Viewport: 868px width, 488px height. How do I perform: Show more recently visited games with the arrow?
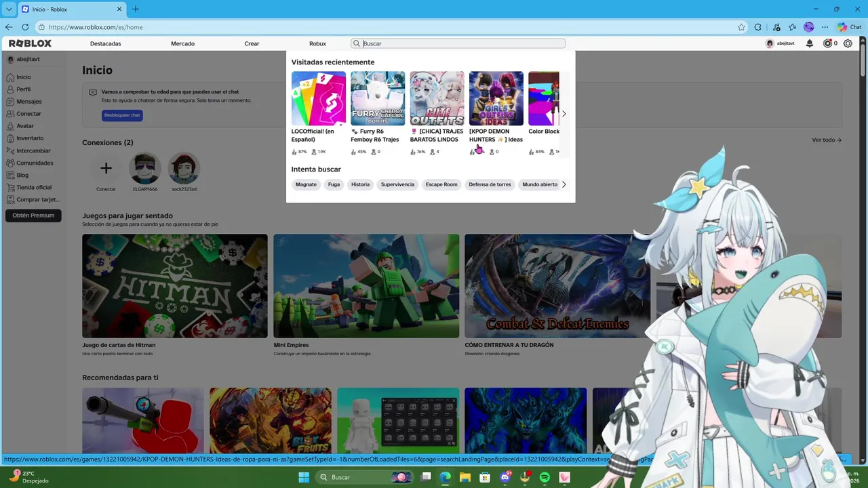pyautogui.click(x=564, y=114)
